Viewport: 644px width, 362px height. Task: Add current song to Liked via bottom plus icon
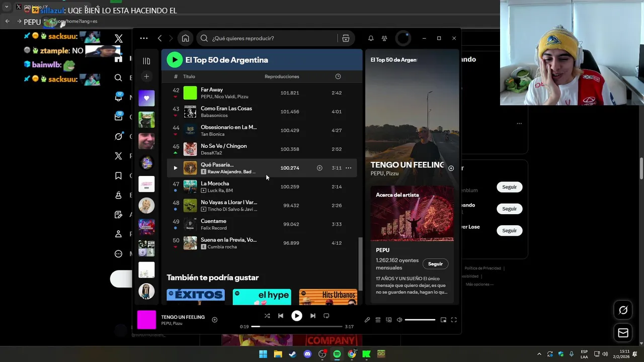214,320
